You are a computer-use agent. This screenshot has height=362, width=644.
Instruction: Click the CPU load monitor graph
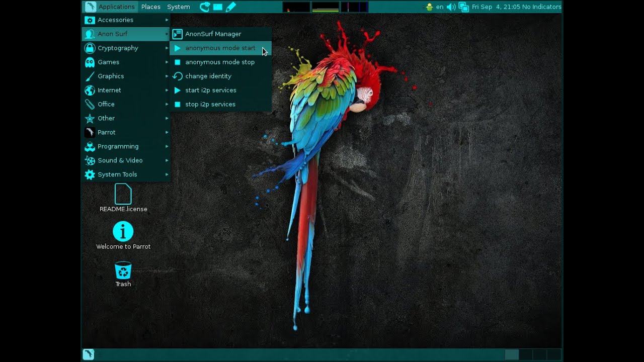coord(296,7)
